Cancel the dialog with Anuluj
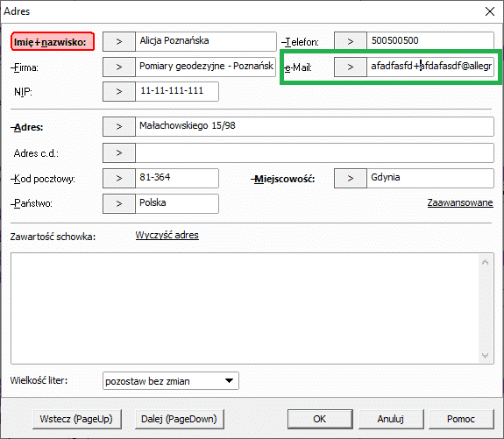This screenshot has height=439, width=504. pos(391,419)
